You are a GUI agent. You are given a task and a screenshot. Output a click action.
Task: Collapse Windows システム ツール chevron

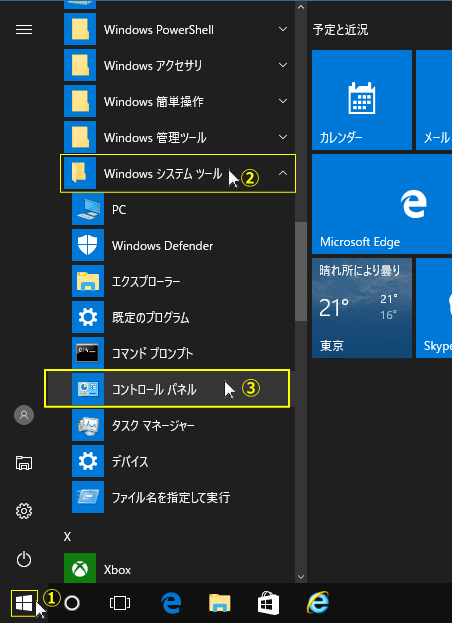(x=283, y=173)
